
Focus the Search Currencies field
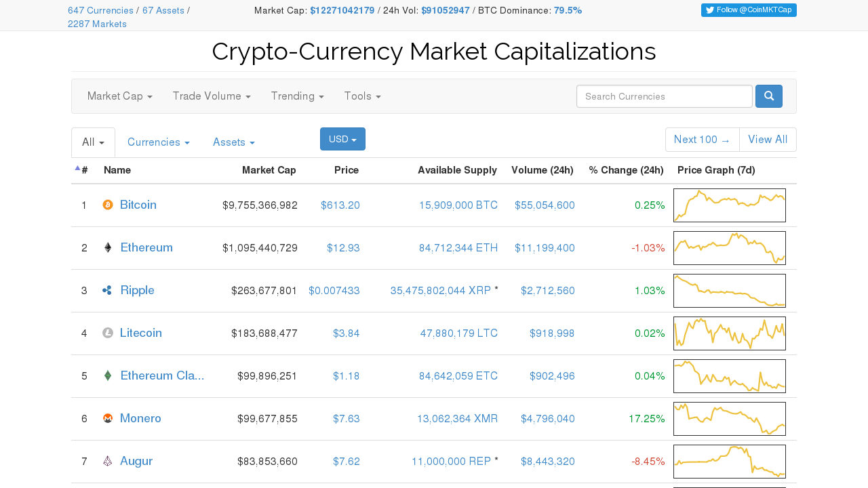[665, 96]
